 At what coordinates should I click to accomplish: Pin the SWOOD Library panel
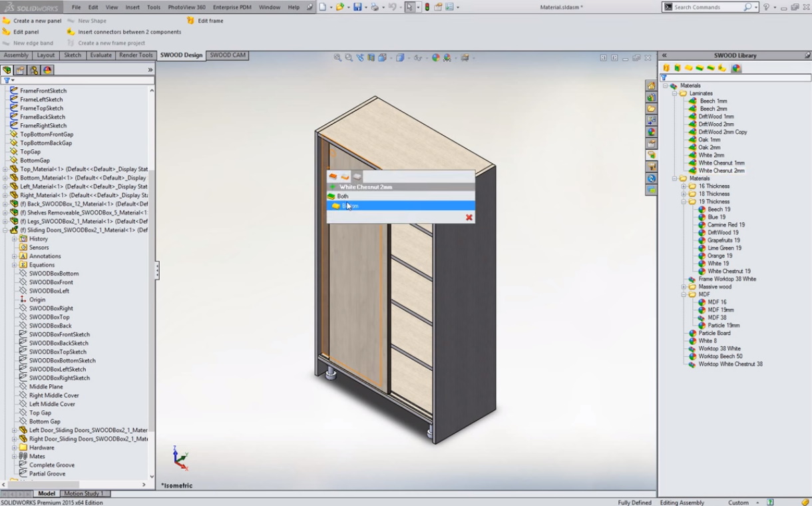(807, 55)
